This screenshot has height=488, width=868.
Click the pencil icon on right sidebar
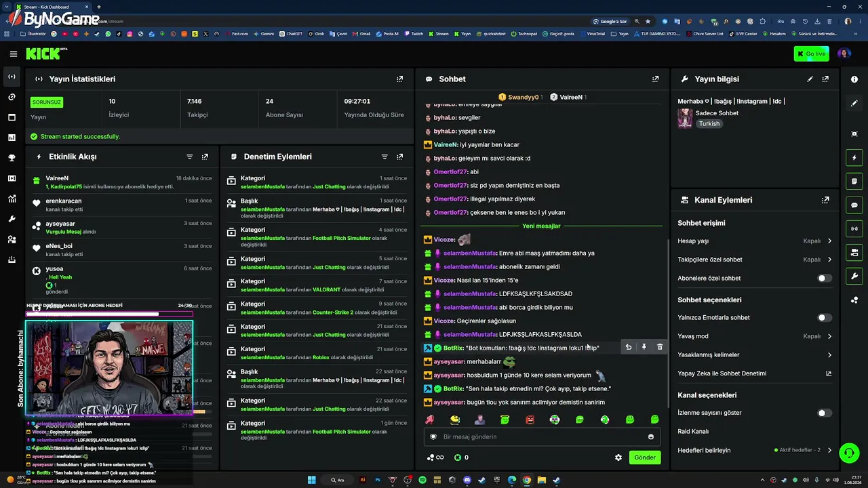click(854, 104)
